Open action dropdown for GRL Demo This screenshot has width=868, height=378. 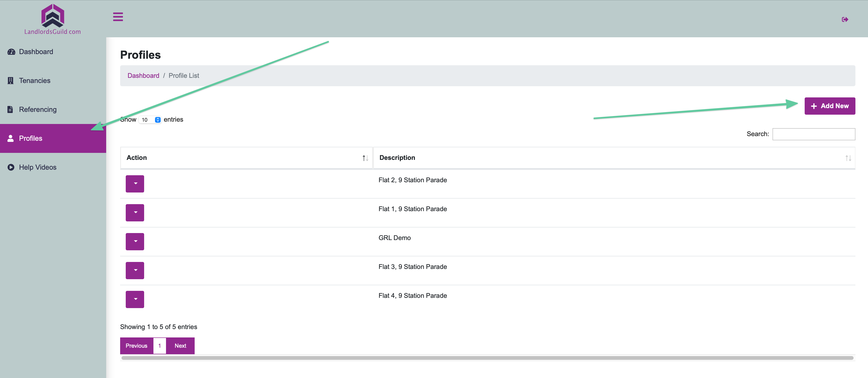click(x=135, y=241)
